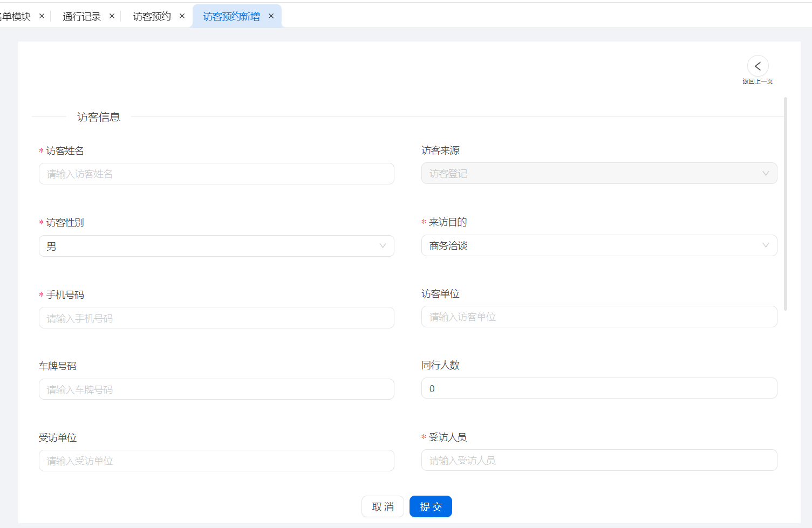Click the form's vertical scrollbar
812x528 pixels.
[x=786, y=204]
